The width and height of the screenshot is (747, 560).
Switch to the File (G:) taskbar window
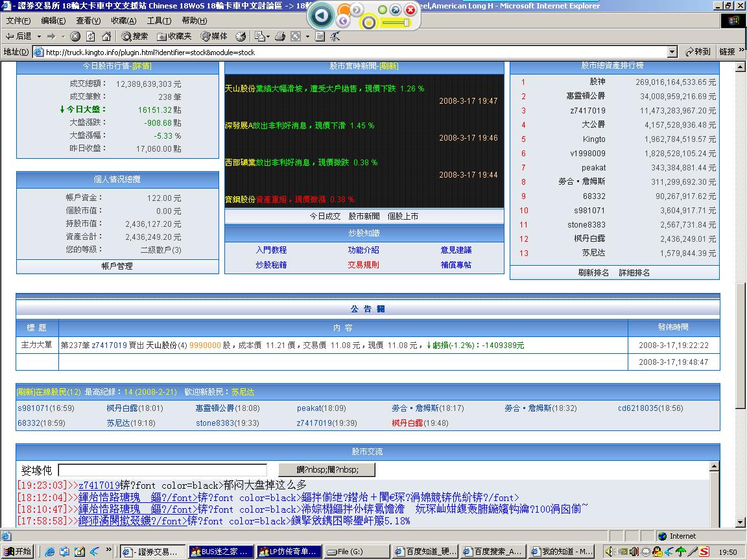pyautogui.click(x=357, y=552)
